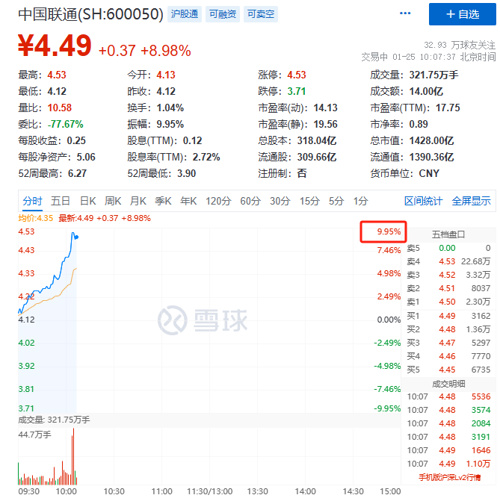Select the 卖3 row at 4.52
This screenshot has height=501, width=500.
[x=448, y=275]
